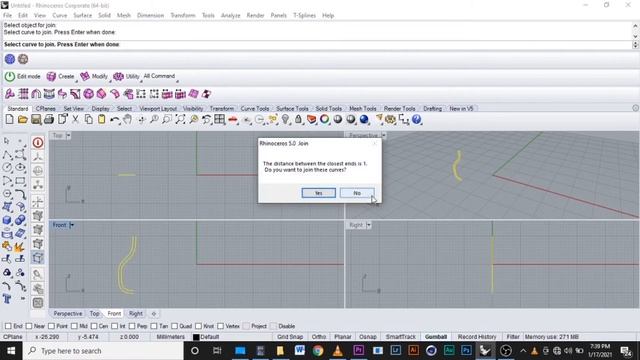Select the Circle tool in left sidebar
The image size is (640, 360).
[7, 167]
